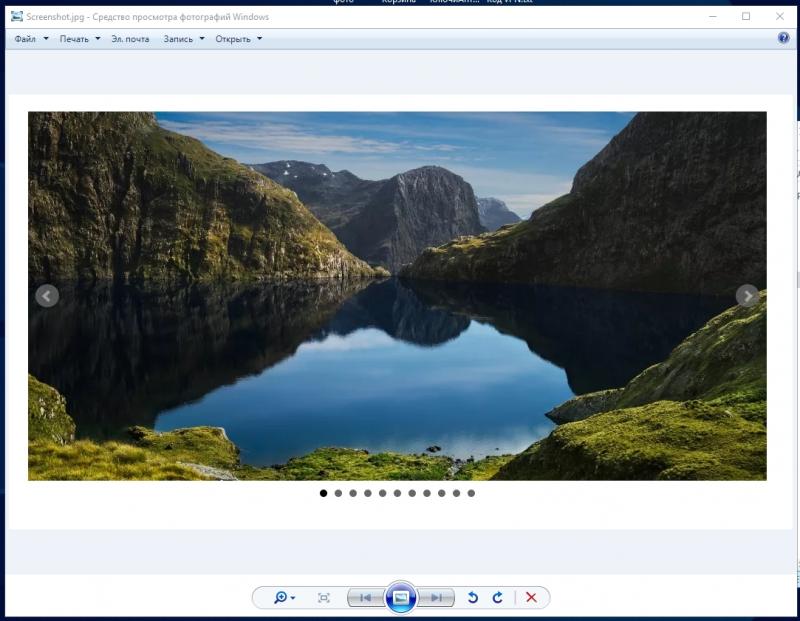The height and width of the screenshot is (621, 800).
Task: Close the photo viewer window
Action: (780, 16)
